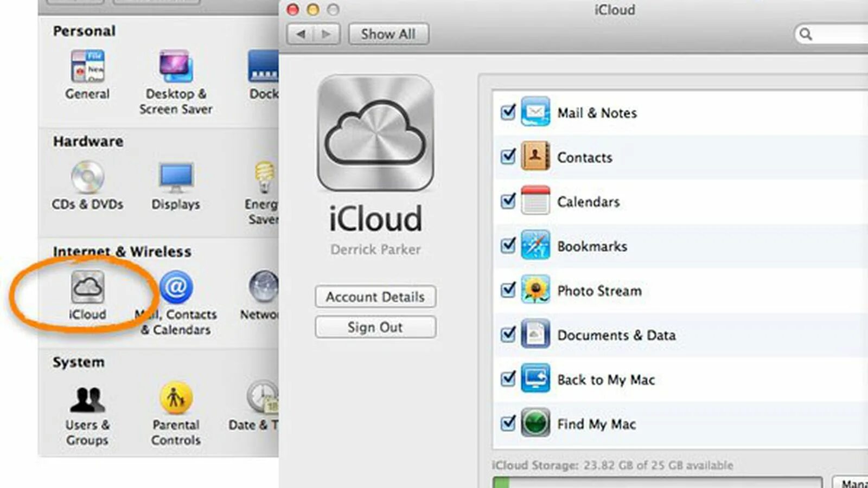Click the Mail & Notes envelope icon
This screenshot has height=488, width=868.
click(535, 112)
